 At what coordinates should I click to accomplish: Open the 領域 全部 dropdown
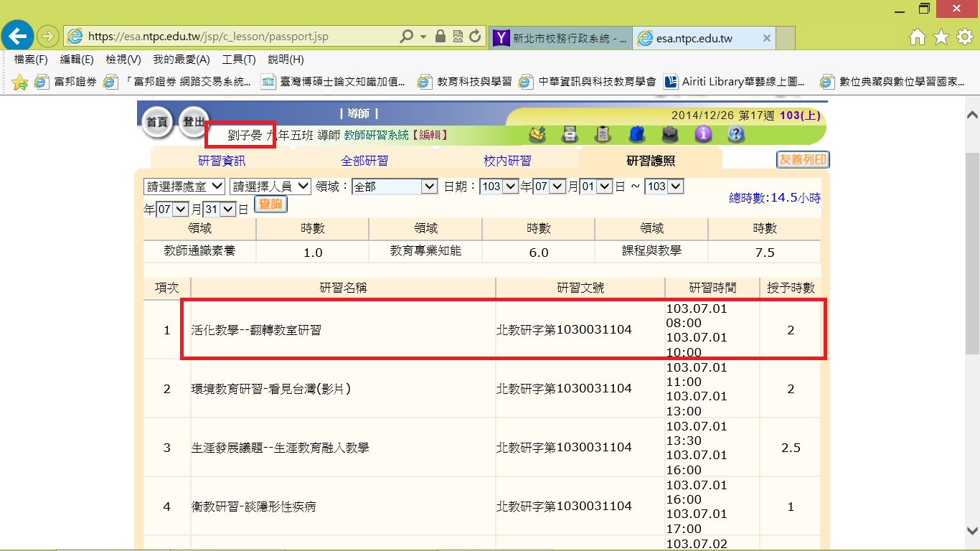(395, 187)
